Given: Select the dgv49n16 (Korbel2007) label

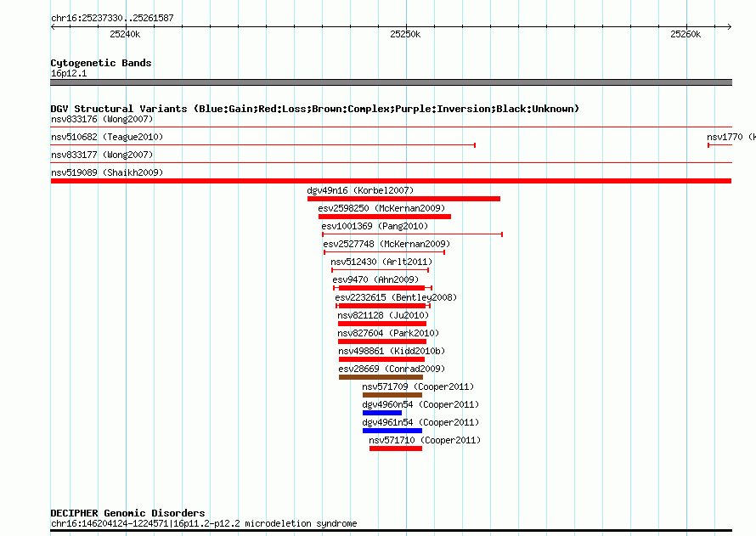Looking at the screenshot, I should [360, 190].
